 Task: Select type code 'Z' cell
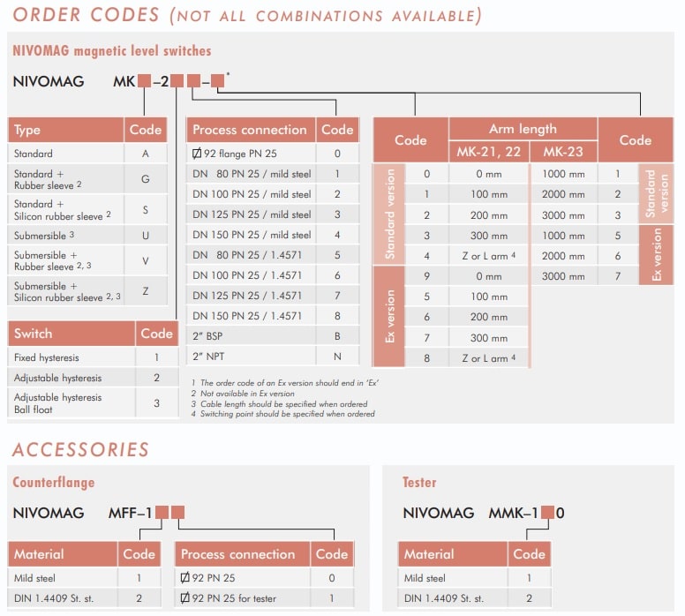146,291
